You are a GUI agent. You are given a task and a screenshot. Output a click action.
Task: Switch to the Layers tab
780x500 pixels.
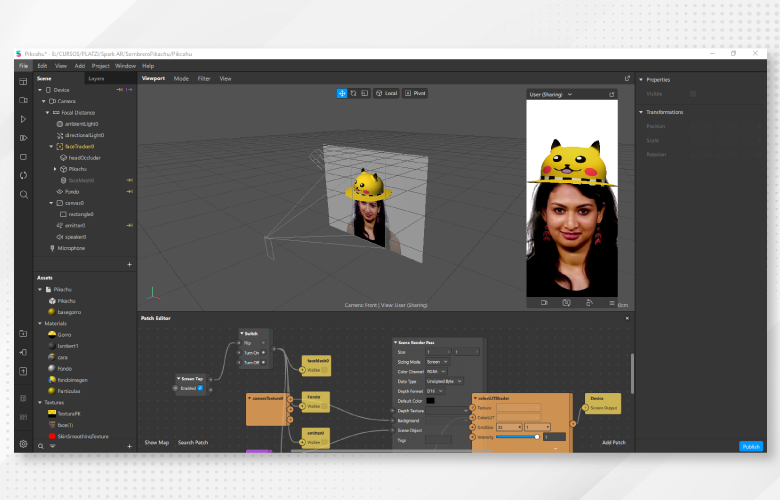(x=96, y=79)
